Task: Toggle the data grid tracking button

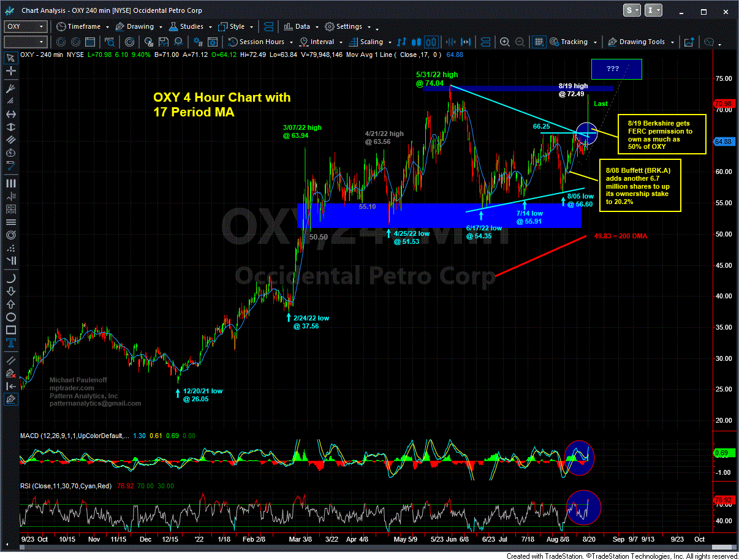Action: point(539,42)
